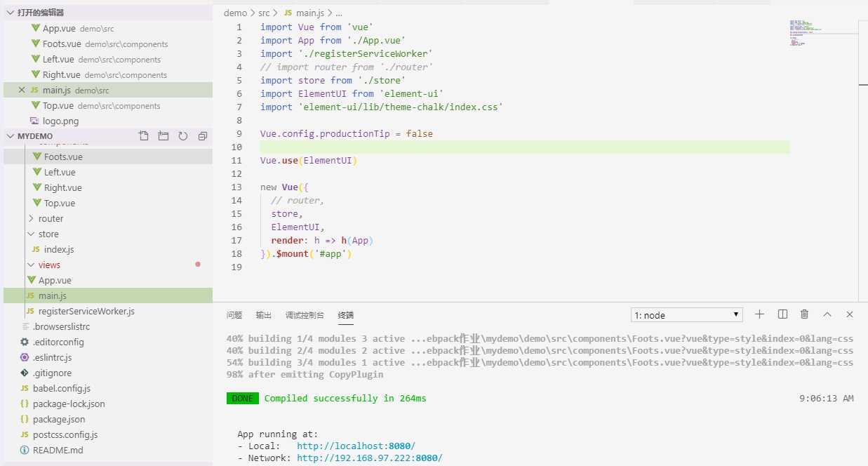Switch to the 问题 (Problems) tab
Image resolution: width=868 pixels, height=466 pixels.
pos(234,315)
